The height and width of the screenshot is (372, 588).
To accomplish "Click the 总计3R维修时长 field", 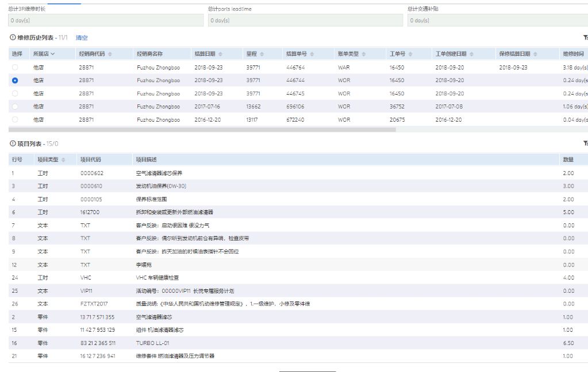I will coord(106,20).
